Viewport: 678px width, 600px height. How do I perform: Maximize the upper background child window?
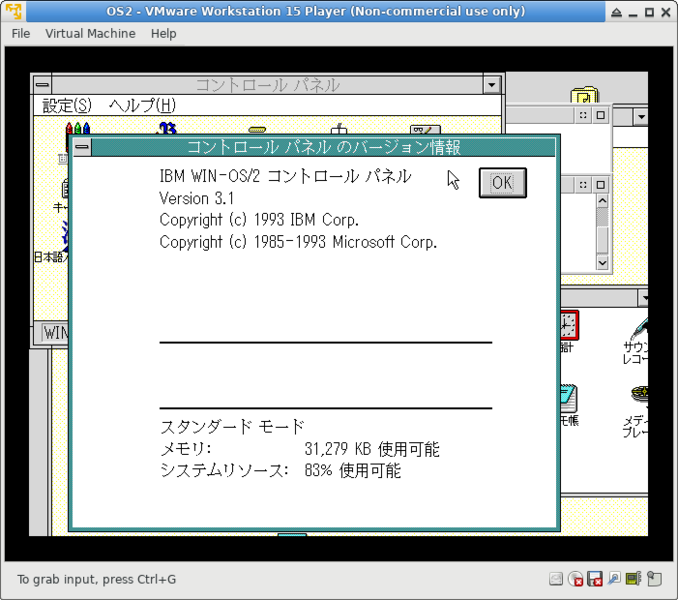601,115
